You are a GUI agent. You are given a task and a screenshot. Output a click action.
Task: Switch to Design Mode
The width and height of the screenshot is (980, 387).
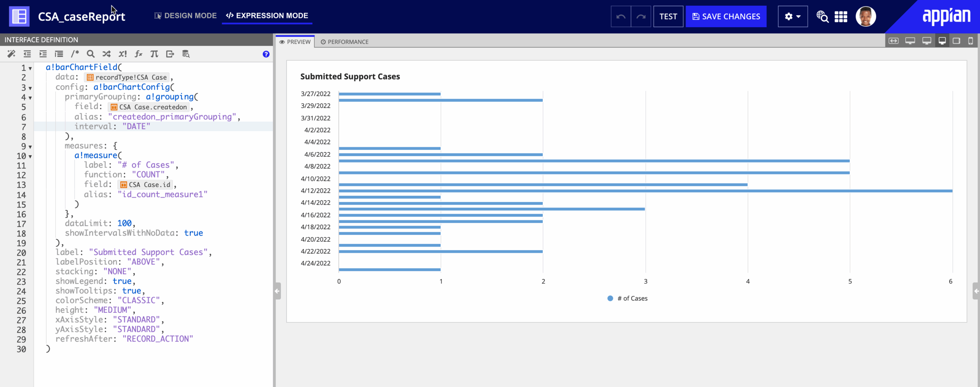click(x=185, y=16)
